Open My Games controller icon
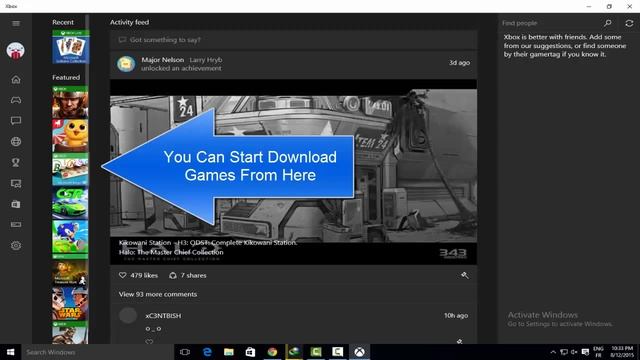 [x=16, y=100]
